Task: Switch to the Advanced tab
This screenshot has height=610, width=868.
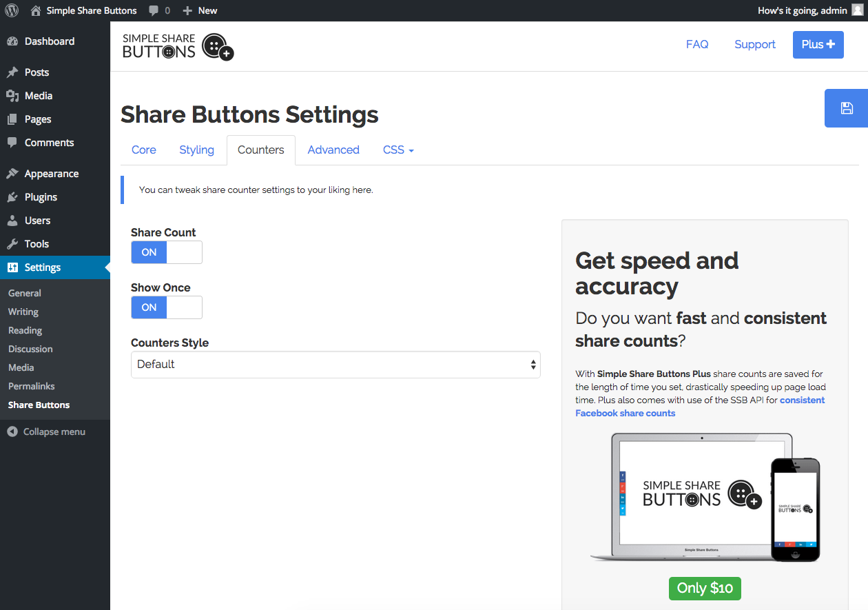Action: coord(333,150)
